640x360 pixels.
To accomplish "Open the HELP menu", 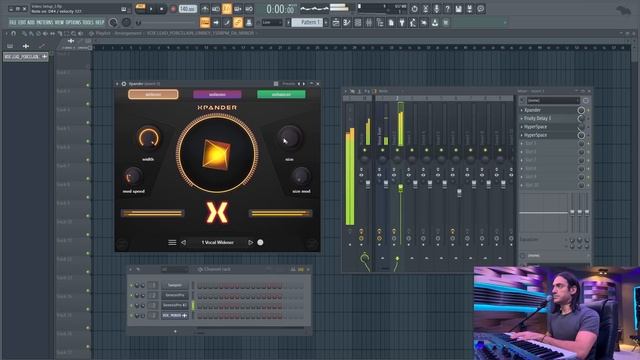I will 100,22.
